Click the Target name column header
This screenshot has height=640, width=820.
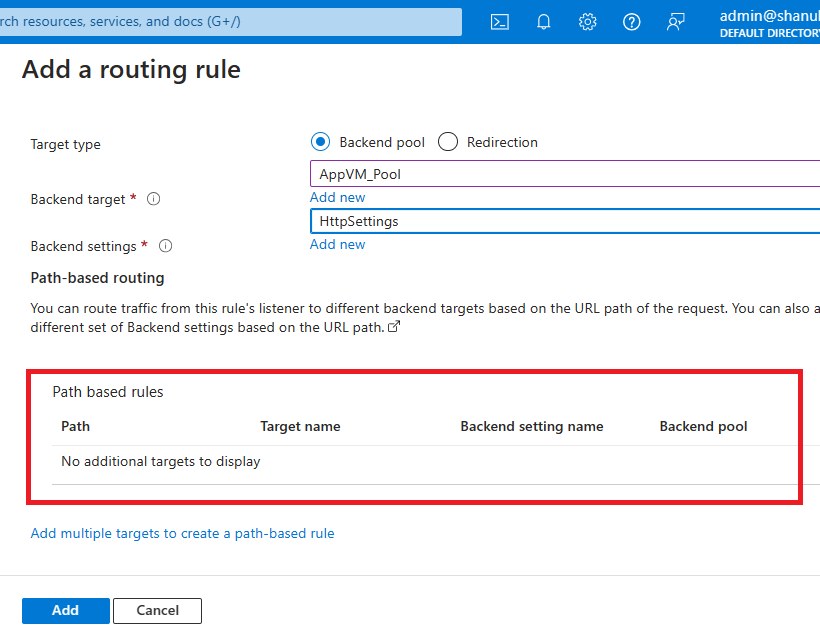coord(300,427)
